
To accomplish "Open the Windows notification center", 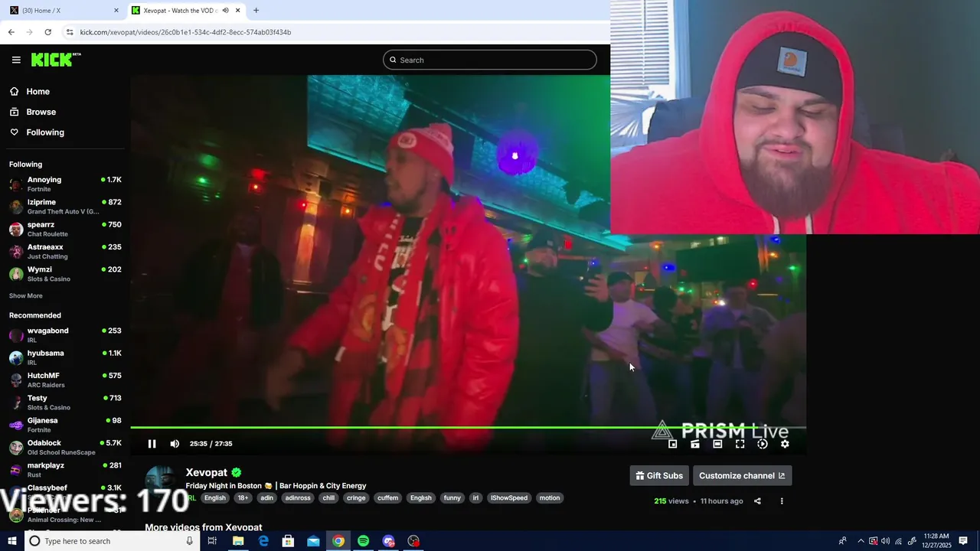I will pos(963,541).
